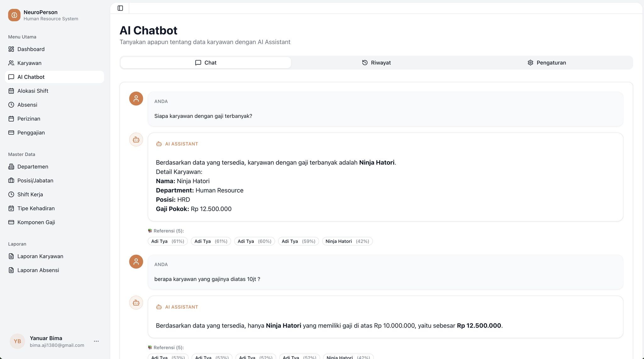Toggle the sidebar collapse icon
Image resolution: width=644 pixels, height=359 pixels.
(120, 8)
